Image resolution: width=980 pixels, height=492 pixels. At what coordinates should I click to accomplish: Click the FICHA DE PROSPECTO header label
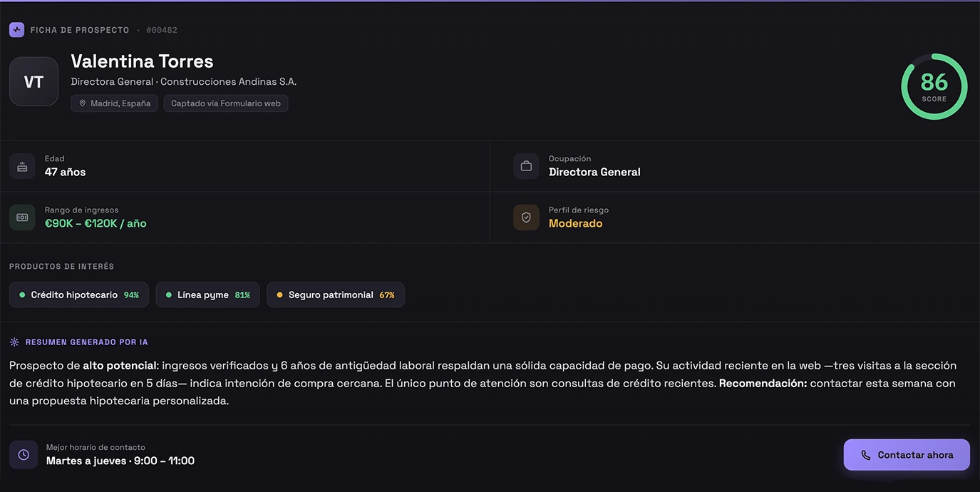point(80,30)
